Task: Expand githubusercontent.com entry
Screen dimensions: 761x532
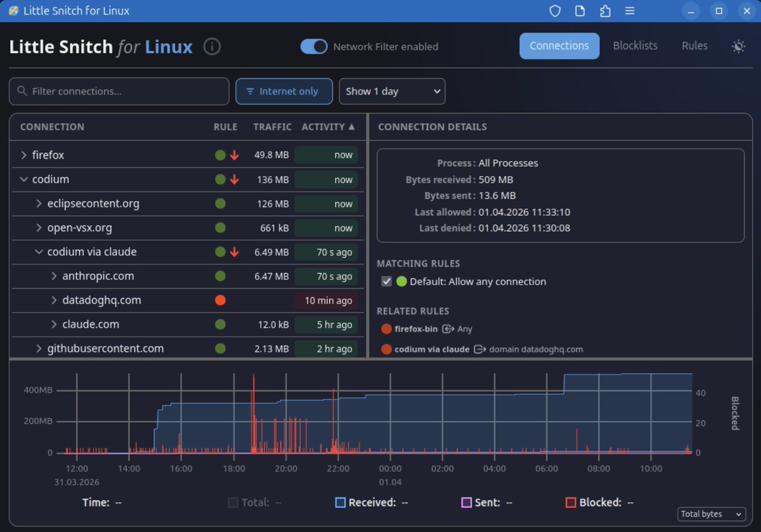Action: pyautogui.click(x=39, y=348)
